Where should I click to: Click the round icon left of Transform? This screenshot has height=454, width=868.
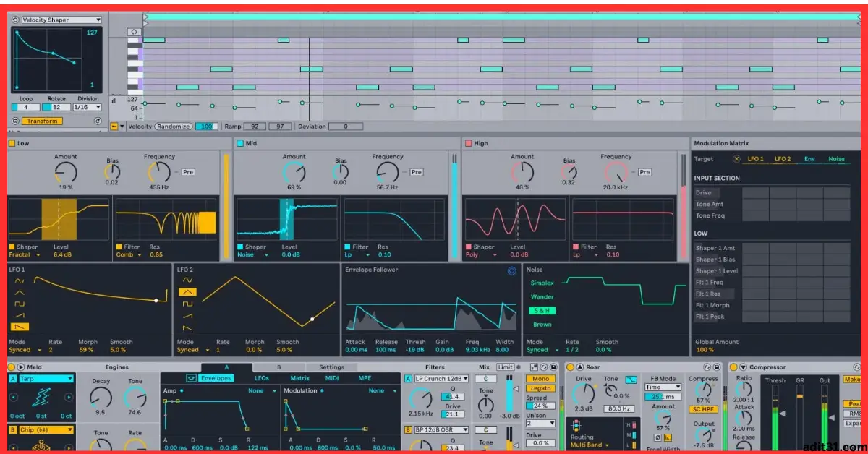click(15, 121)
